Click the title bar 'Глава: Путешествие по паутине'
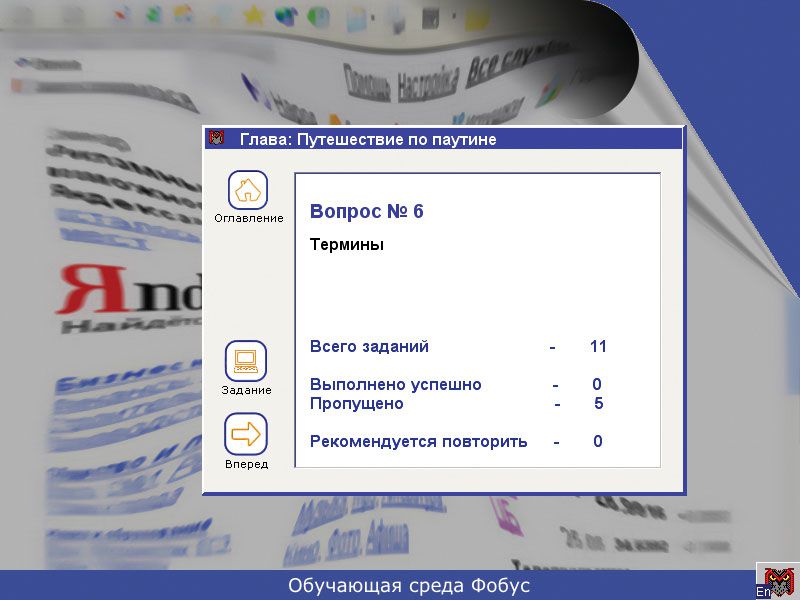The image size is (800, 600). pos(368,140)
